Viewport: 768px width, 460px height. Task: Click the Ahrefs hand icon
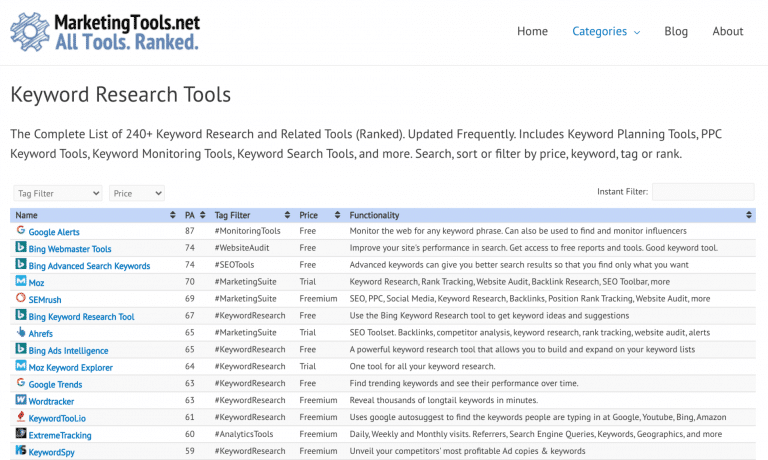21,332
